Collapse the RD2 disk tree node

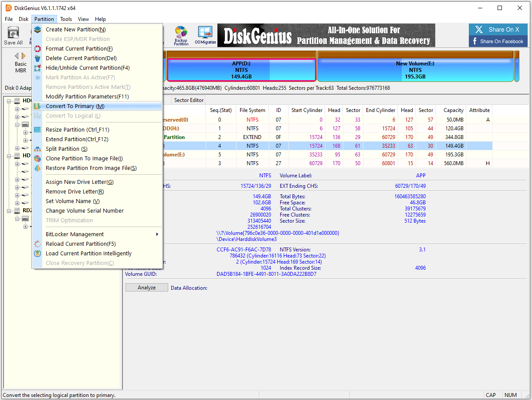tap(9, 210)
